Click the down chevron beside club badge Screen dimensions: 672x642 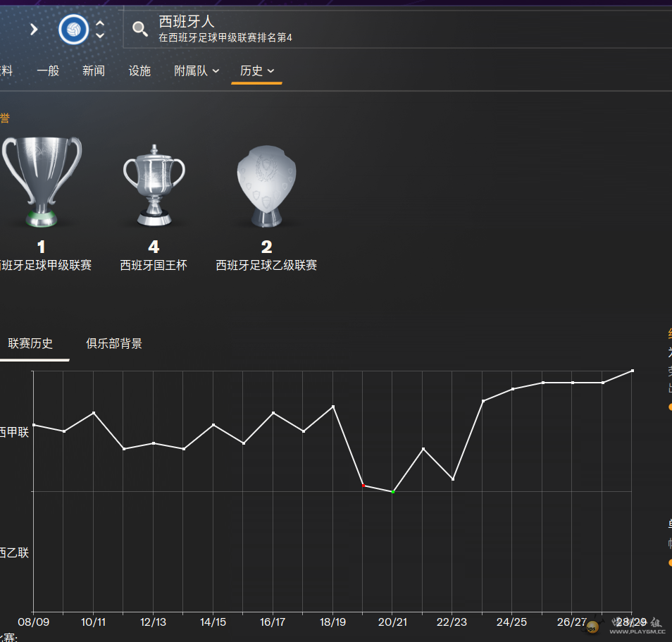click(100, 35)
